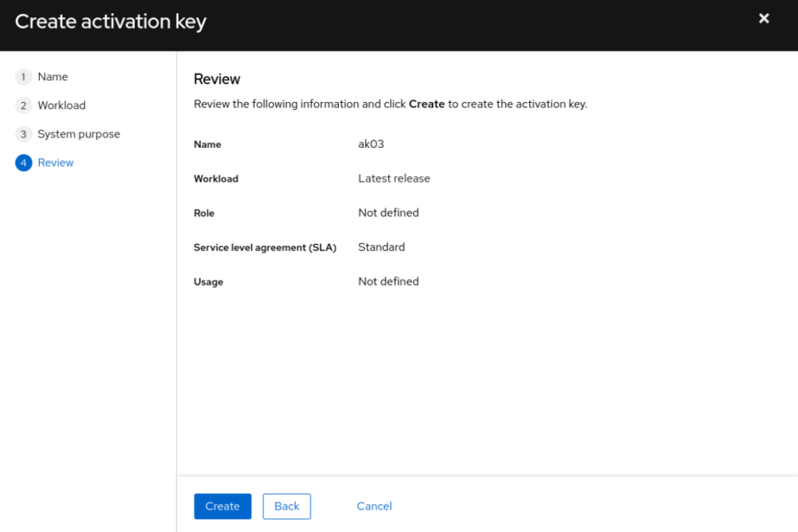Click the Service level agreement (SLA) label
Viewport: 798px width, 532px height.
coord(265,248)
